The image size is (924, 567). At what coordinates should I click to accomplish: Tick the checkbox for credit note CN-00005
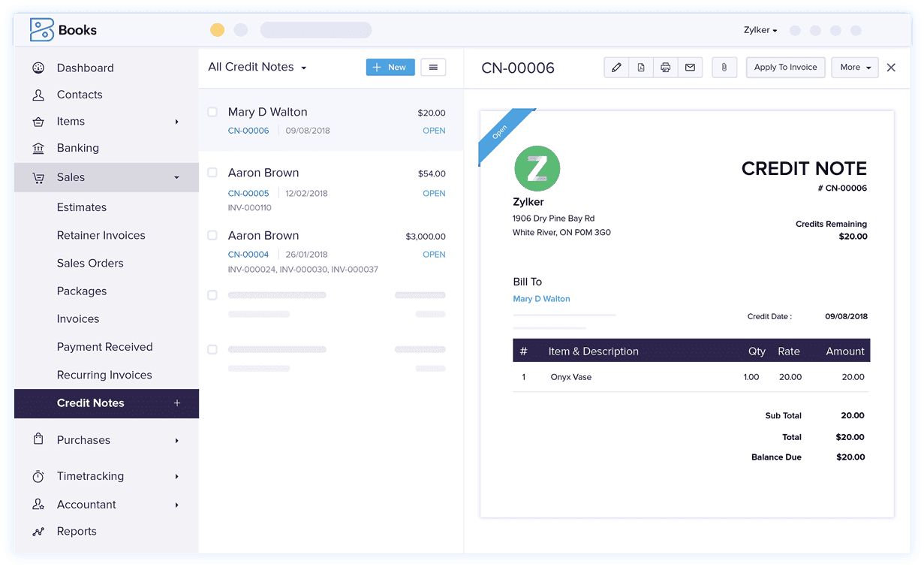[212, 171]
